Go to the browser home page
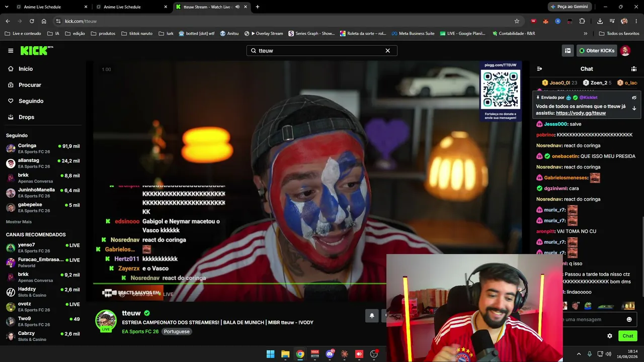Screen dimensions: 644x362 tap(44, 21)
